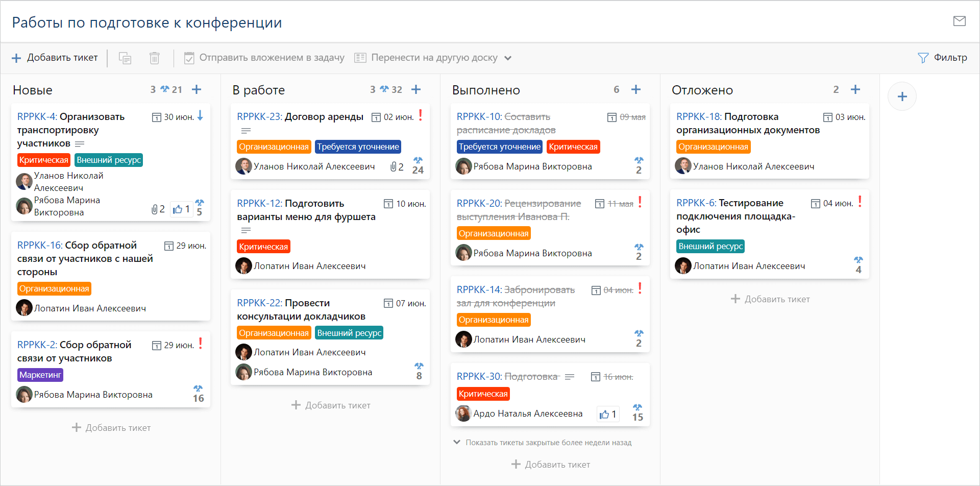Click the attachment paperclip on RPPKK-23
Viewport: 980px width, 486px height.
point(394,167)
